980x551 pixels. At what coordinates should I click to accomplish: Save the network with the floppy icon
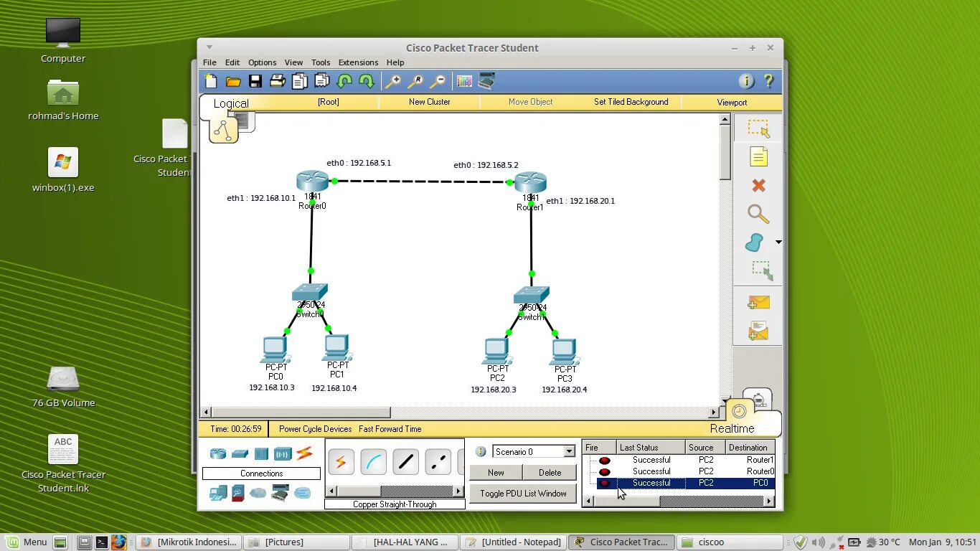255,81
